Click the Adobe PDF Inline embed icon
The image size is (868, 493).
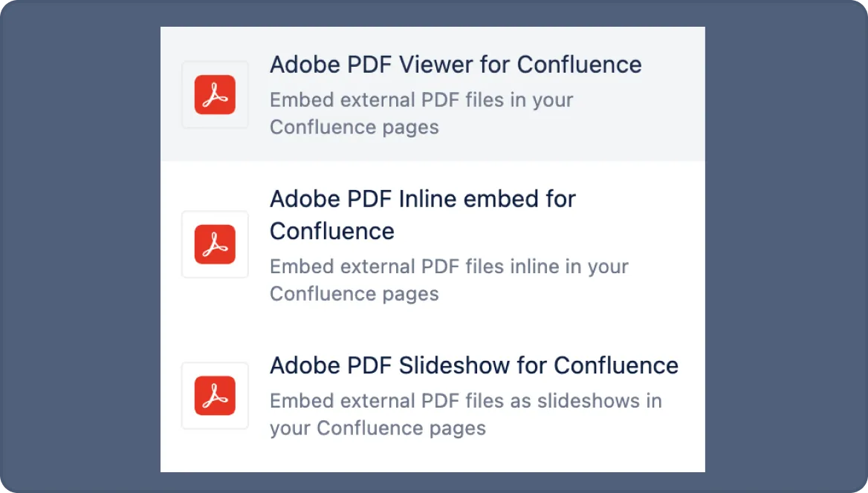point(215,244)
